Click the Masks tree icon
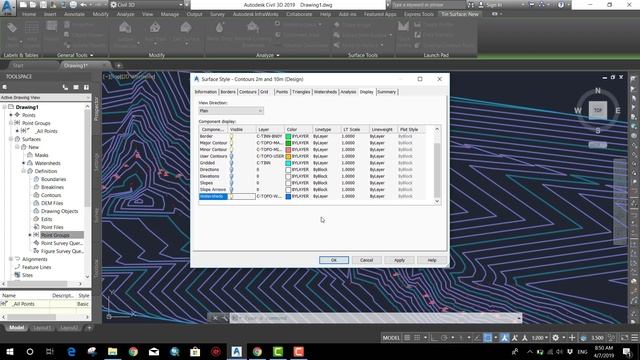Viewport: 640px width, 360px height. tap(30, 155)
